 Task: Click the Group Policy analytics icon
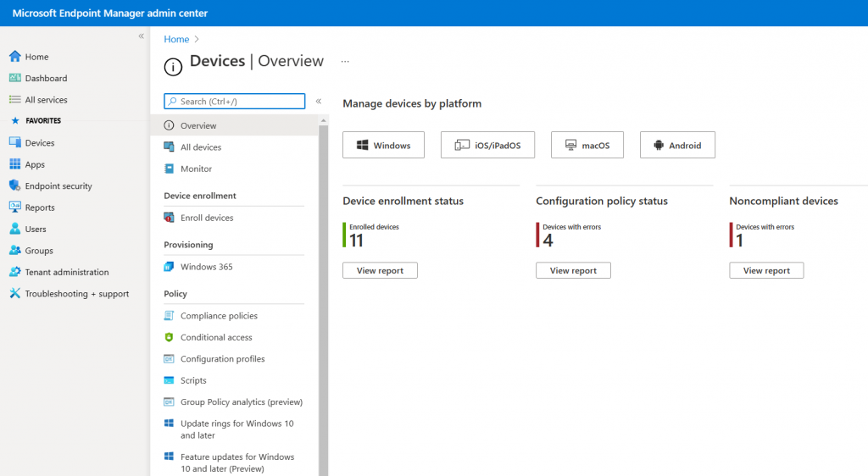169,402
